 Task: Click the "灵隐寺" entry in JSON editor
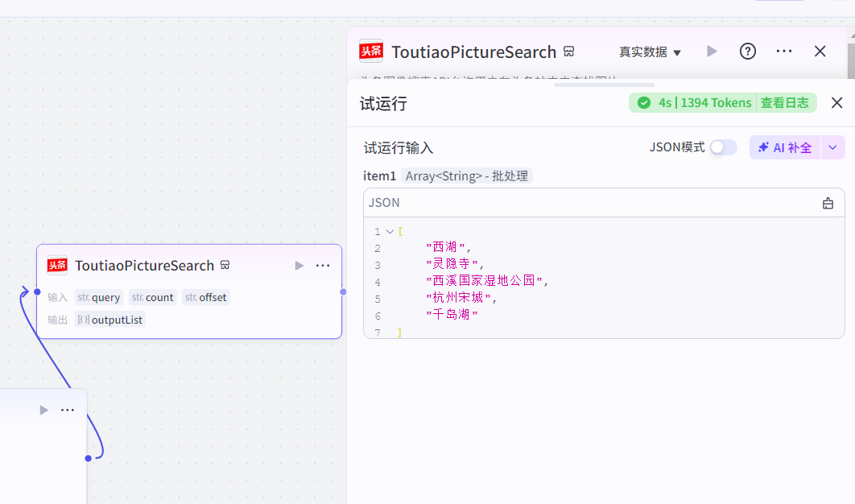pyautogui.click(x=452, y=264)
